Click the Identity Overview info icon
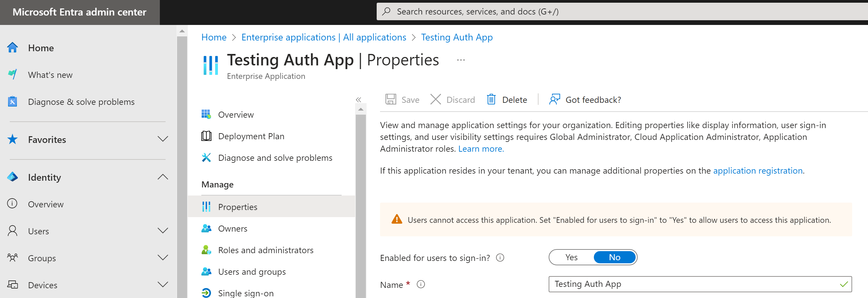Image resolution: width=868 pixels, height=298 pixels. coord(12,204)
